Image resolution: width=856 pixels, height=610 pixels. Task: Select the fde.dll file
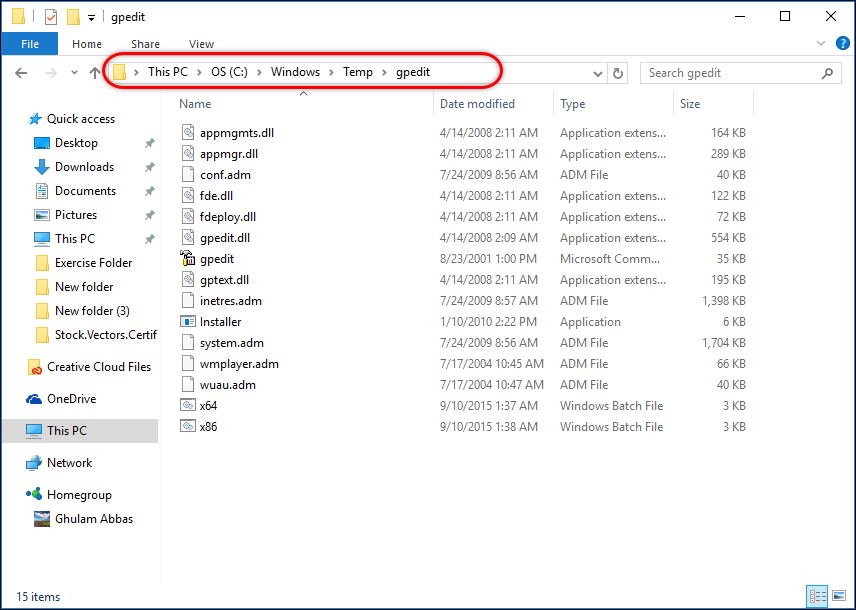pyautogui.click(x=216, y=196)
